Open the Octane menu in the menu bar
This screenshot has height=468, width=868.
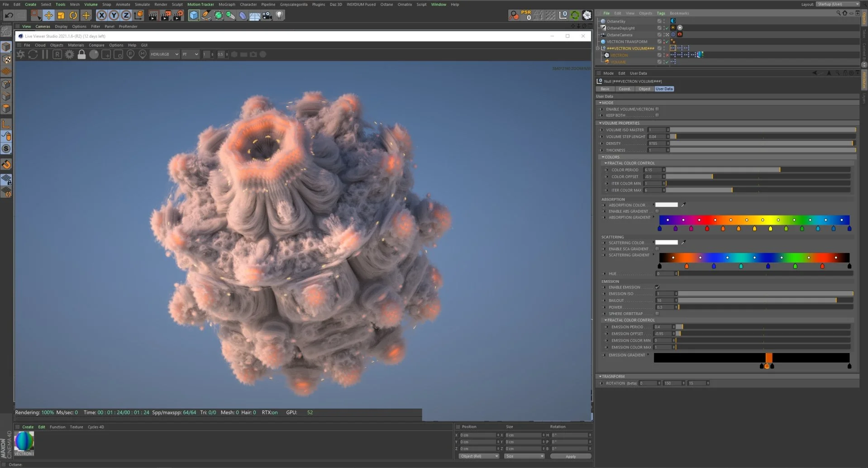387,4
